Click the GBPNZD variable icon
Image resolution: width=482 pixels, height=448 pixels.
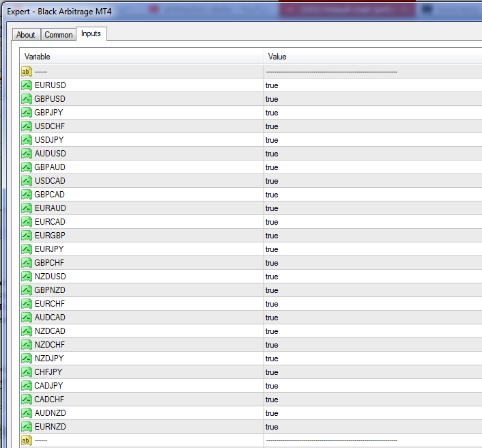(x=27, y=290)
